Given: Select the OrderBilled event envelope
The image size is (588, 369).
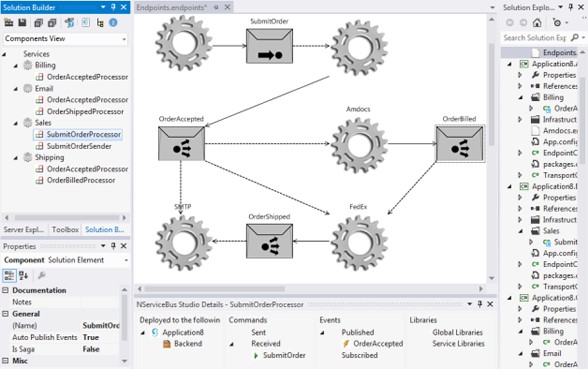Looking at the screenshot, I should (x=459, y=143).
